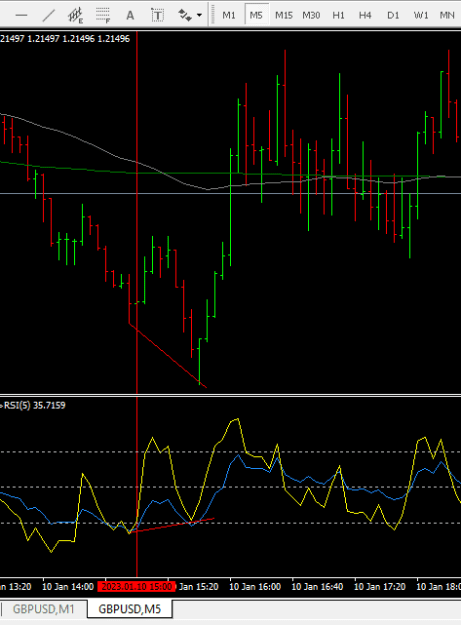461x625 pixels.
Task: Toggle the active M5 timeframe button
Action: click(x=256, y=15)
